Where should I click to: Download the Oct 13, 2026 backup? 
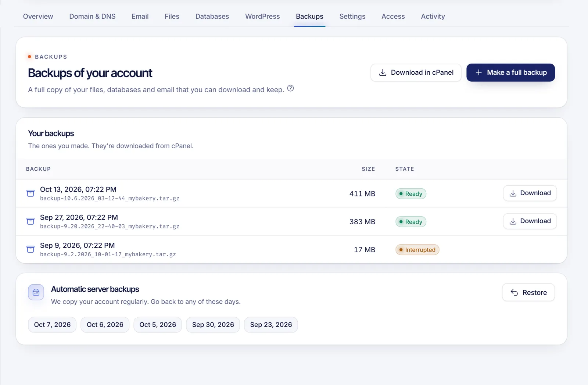pos(530,193)
